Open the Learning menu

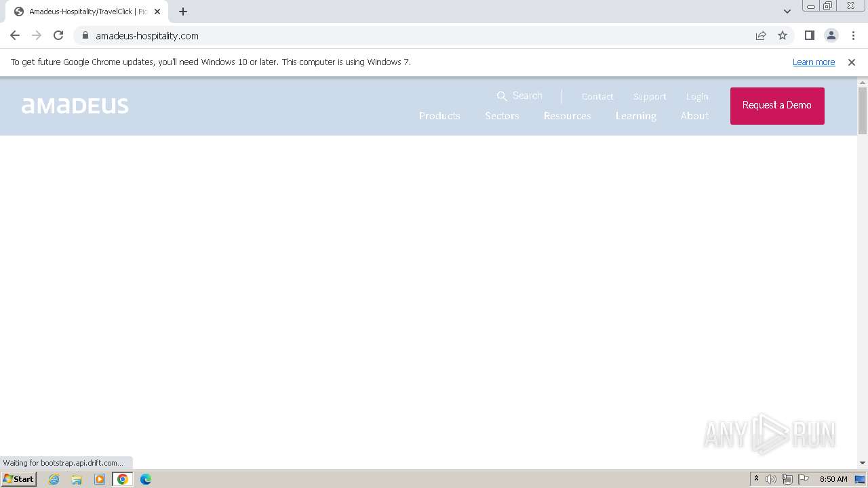tap(636, 116)
